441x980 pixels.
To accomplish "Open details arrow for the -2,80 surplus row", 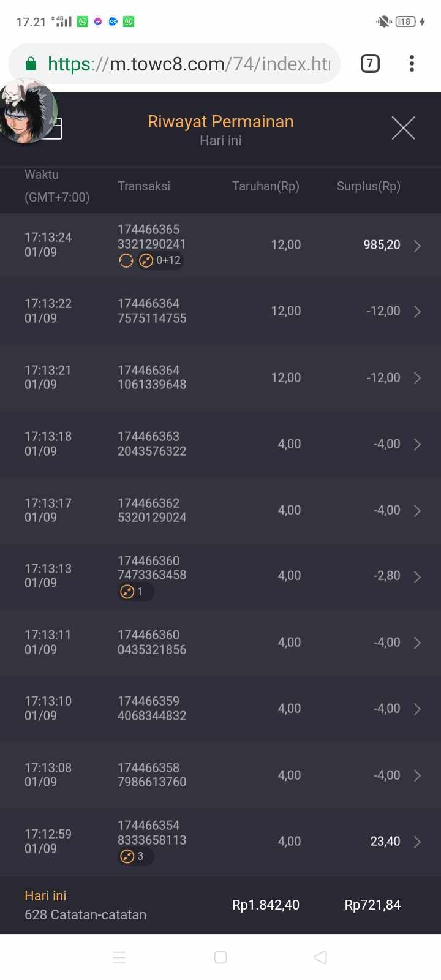I will click(x=417, y=577).
